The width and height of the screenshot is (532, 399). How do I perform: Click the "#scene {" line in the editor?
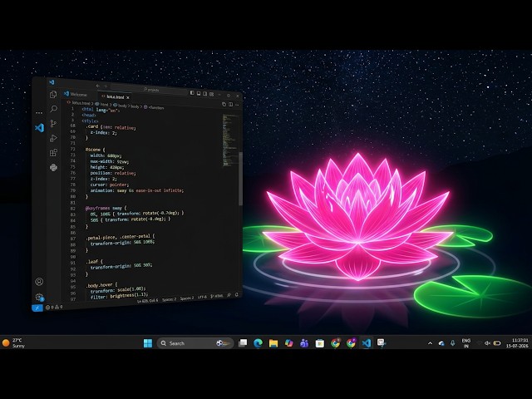coord(96,150)
